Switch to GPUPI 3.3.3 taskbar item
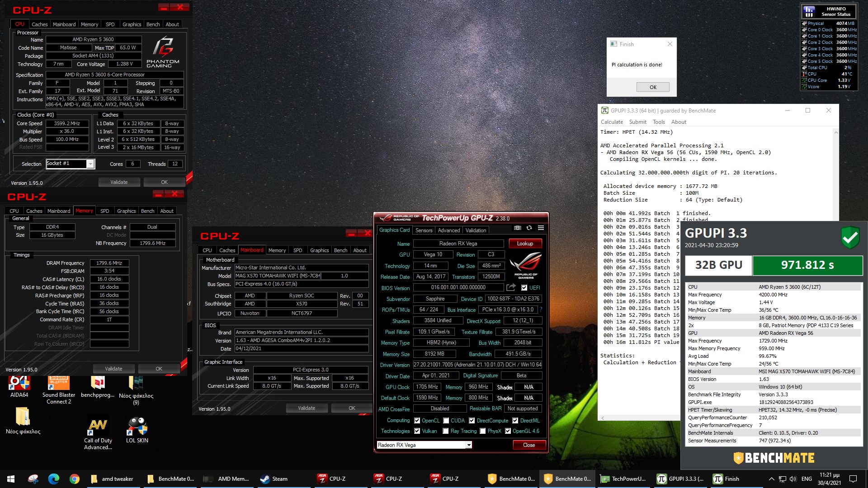This screenshot has width=868, height=488. point(680,479)
